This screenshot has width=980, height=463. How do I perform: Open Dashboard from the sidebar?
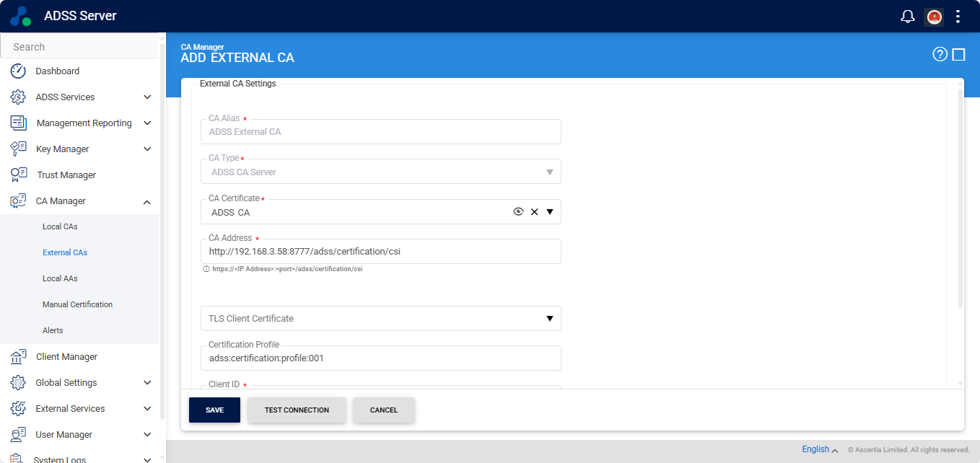[x=57, y=71]
